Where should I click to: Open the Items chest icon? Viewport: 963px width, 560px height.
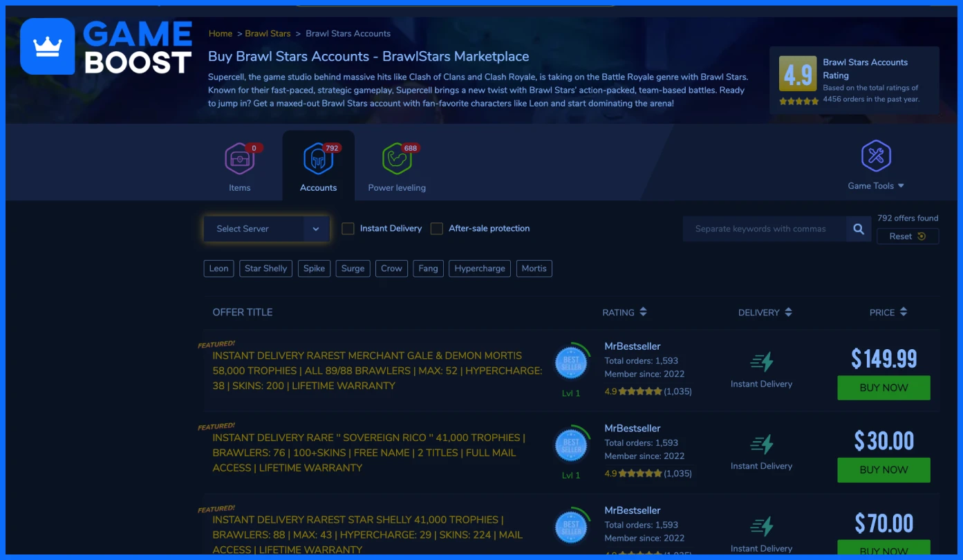[x=239, y=159]
